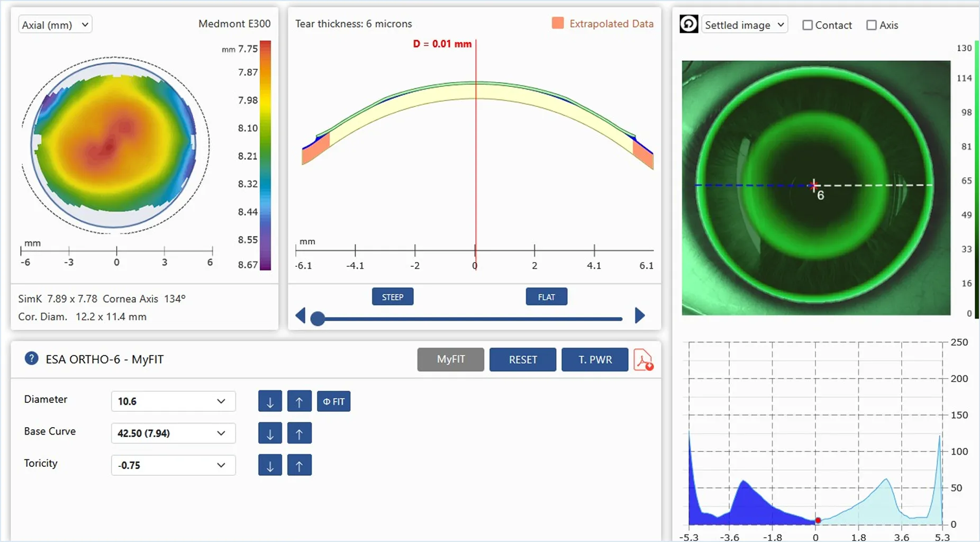Enable the Axis checkbox
980x542 pixels.
(871, 25)
